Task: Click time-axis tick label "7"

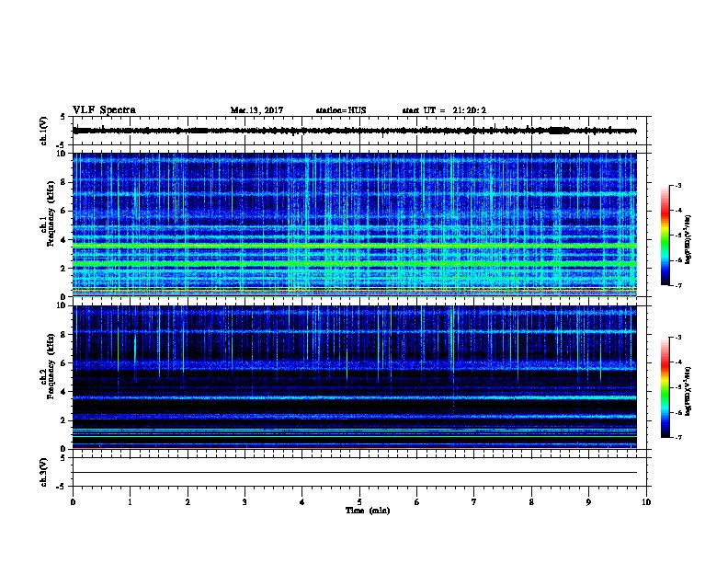Action: pos(474,501)
